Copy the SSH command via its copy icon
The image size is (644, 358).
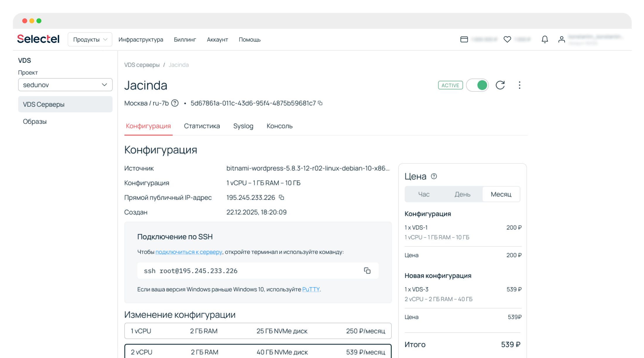(367, 271)
